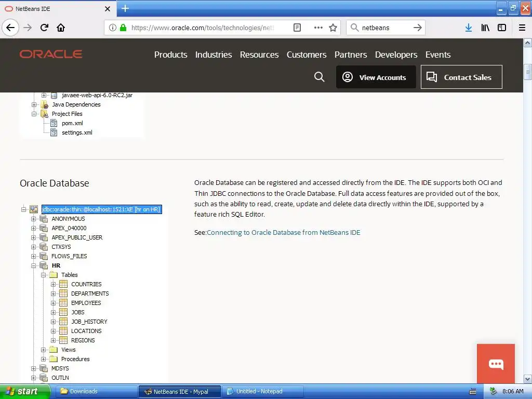Open the Industries menu
The image size is (532, 399).
coord(214,55)
